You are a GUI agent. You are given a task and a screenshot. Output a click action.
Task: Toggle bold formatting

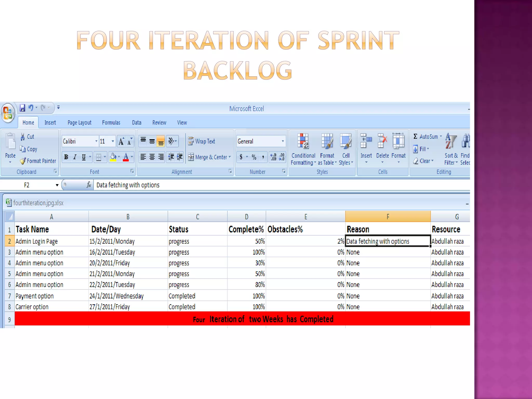pyautogui.click(x=66, y=157)
